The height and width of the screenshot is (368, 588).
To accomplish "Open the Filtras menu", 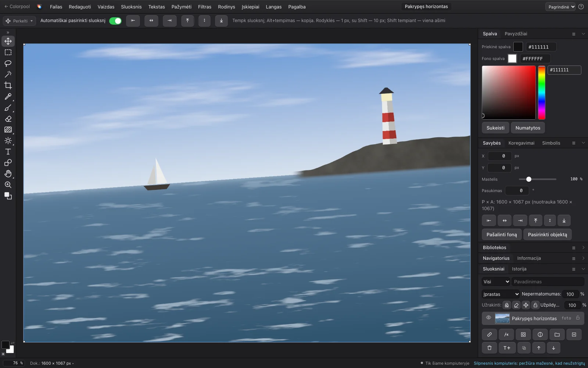I will point(205,7).
